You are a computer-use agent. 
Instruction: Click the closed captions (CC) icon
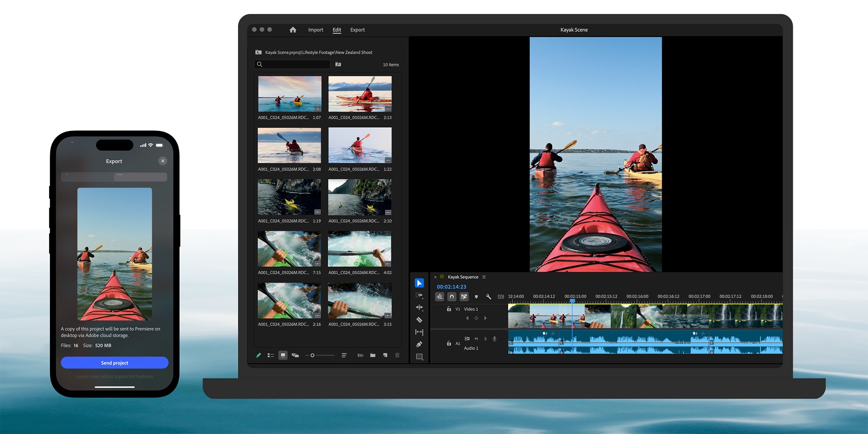click(501, 296)
